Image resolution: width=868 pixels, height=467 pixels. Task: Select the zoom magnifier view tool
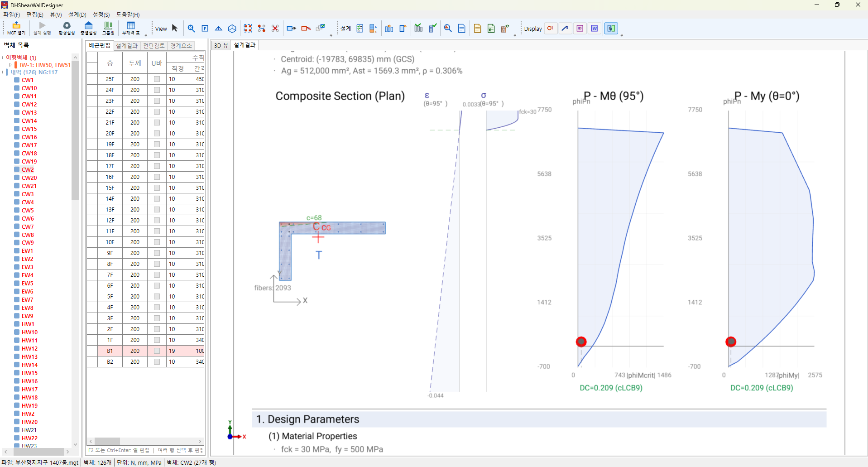(192, 29)
